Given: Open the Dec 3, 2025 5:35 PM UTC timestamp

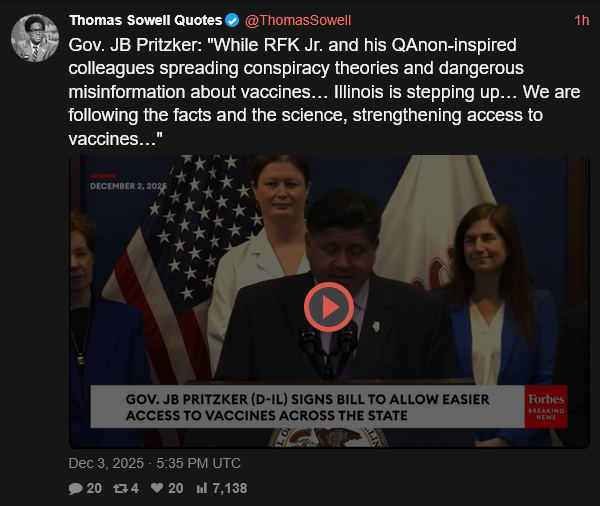Looking at the screenshot, I should (155, 463).
